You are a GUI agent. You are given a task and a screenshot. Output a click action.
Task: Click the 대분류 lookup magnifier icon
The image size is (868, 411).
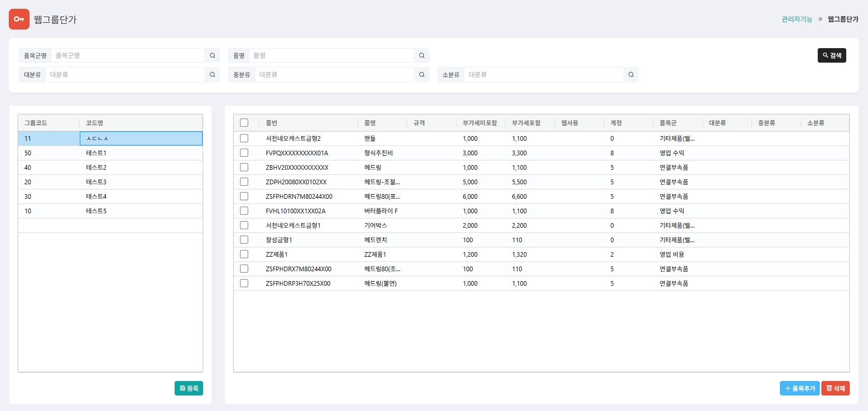(x=212, y=75)
